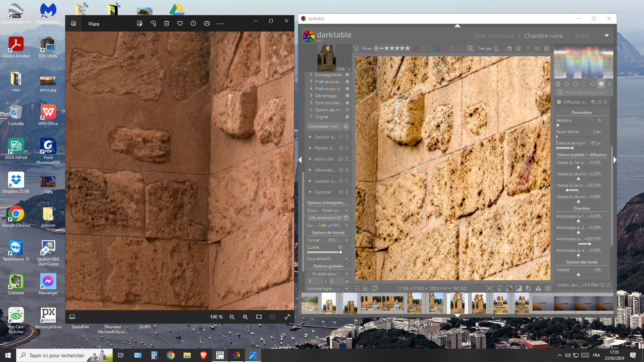Select the Original history item

322,117
